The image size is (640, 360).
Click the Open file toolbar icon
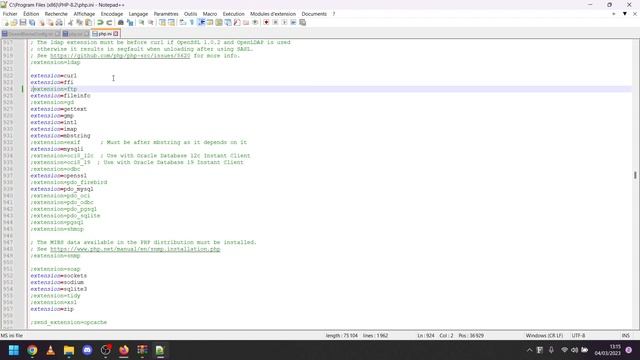pos(14,22)
